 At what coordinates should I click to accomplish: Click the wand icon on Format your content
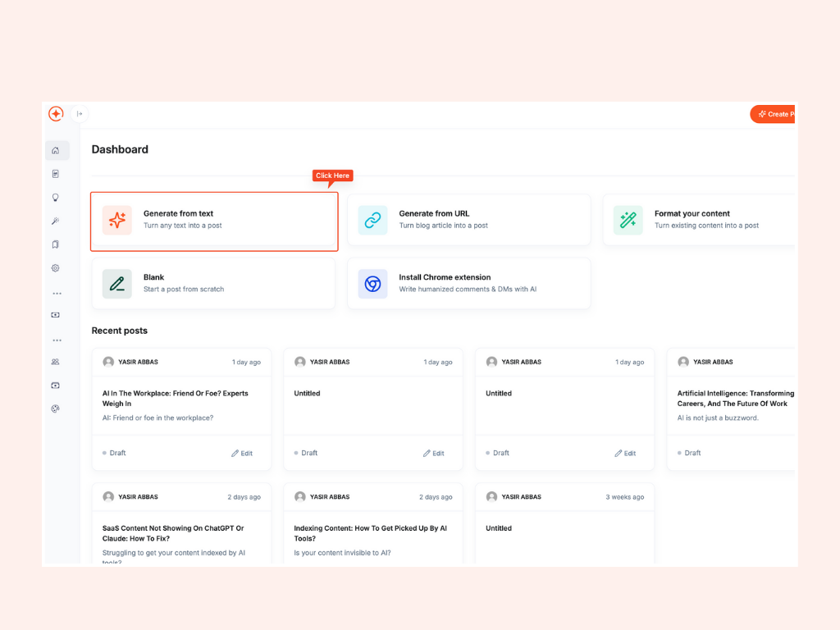click(x=628, y=220)
